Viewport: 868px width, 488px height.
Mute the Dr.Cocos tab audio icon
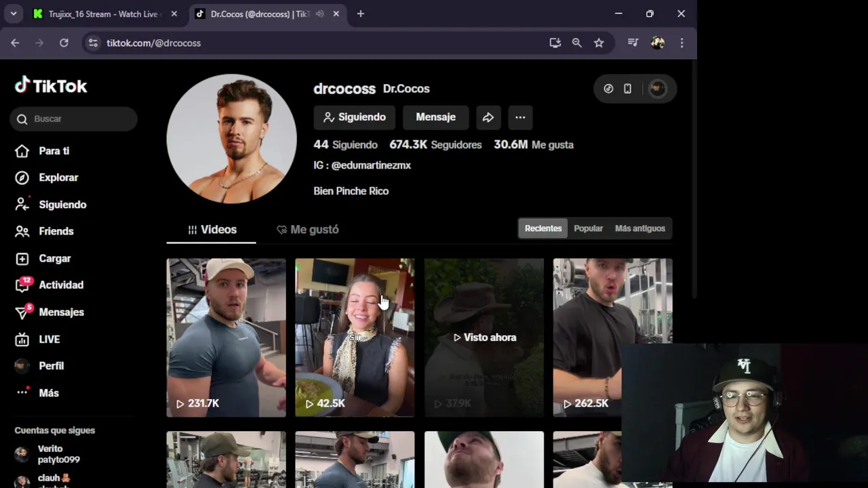pyautogui.click(x=320, y=14)
